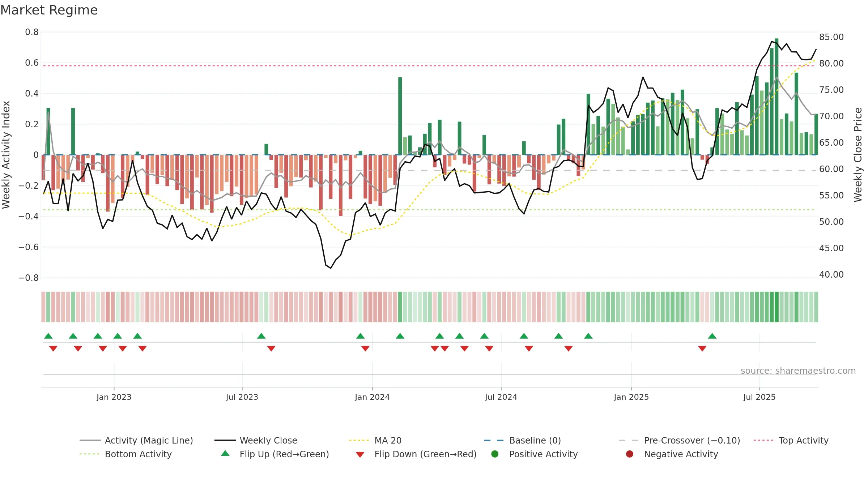Click the Jan 2024 x-axis label

point(372,397)
